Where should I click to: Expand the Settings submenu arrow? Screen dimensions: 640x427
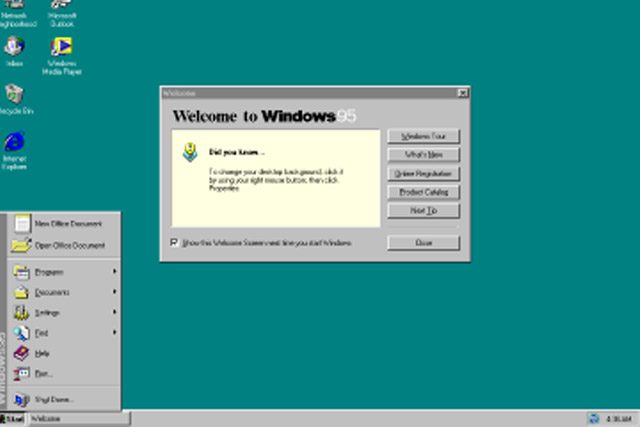pyautogui.click(x=115, y=312)
